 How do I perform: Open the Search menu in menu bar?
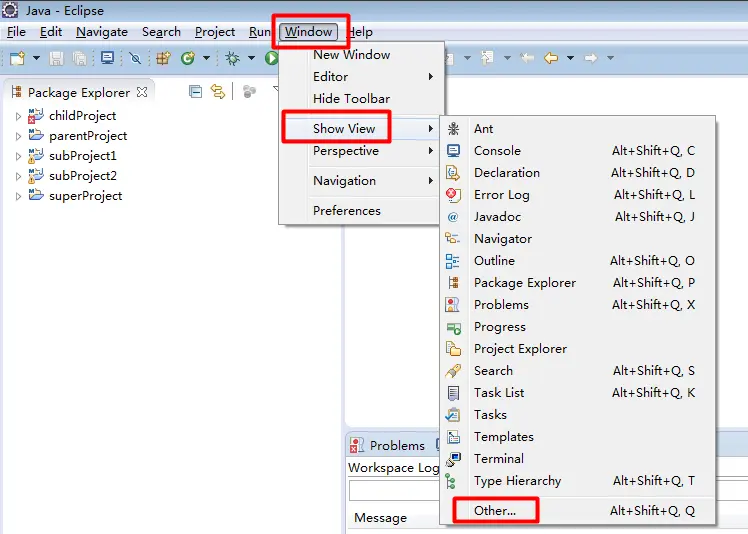(x=161, y=32)
